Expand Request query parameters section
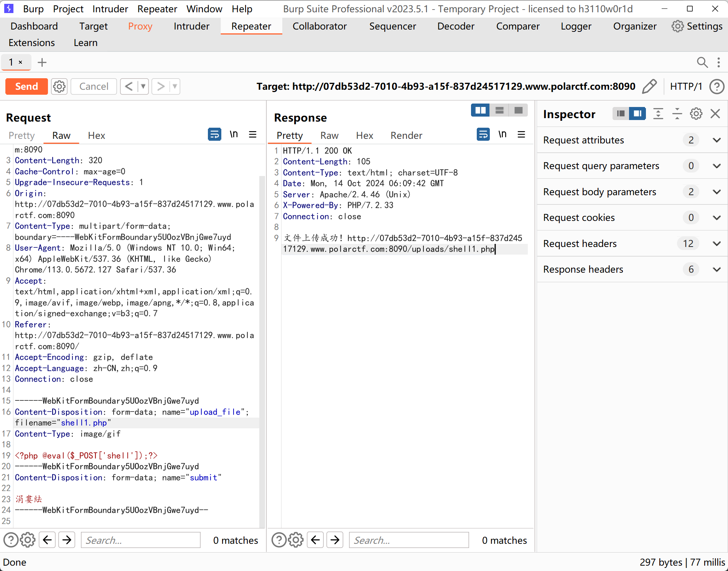This screenshot has height=571, width=728. pos(632,166)
